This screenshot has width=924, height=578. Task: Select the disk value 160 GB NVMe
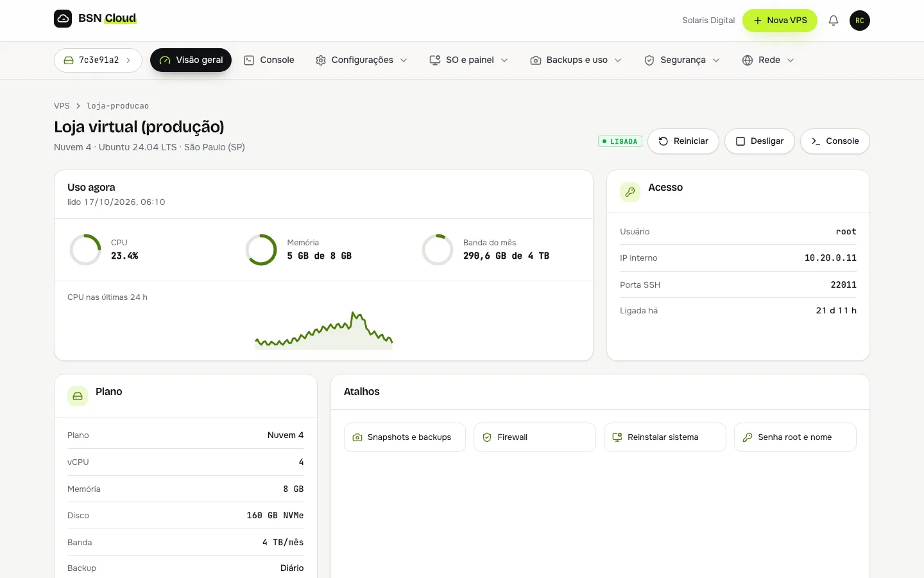[275, 516]
